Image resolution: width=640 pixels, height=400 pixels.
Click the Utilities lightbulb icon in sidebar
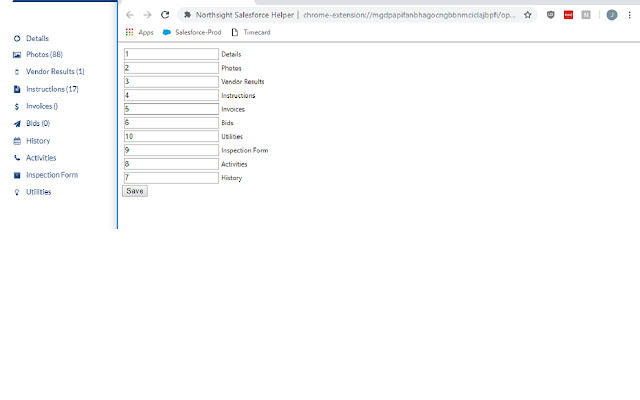(17, 192)
